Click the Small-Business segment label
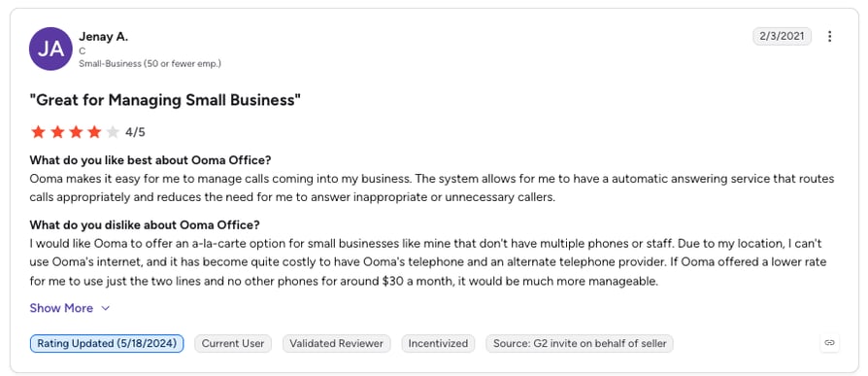The image size is (868, 376). 150,64
